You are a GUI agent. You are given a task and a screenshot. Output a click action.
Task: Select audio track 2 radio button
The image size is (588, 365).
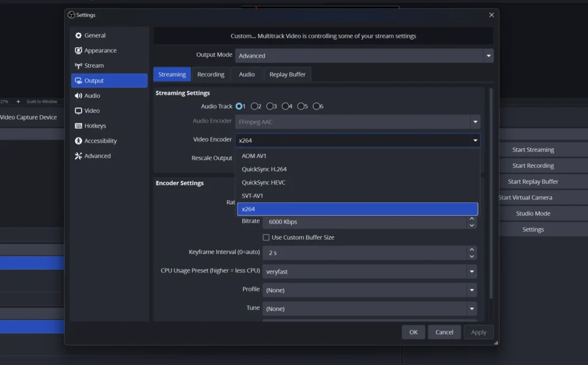pyautogui.click(x=254, y=106)
